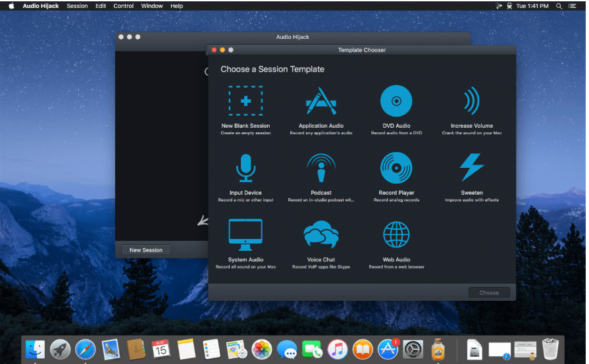Click the "Record VoIP apps like Skype" text

click(320, 267)
